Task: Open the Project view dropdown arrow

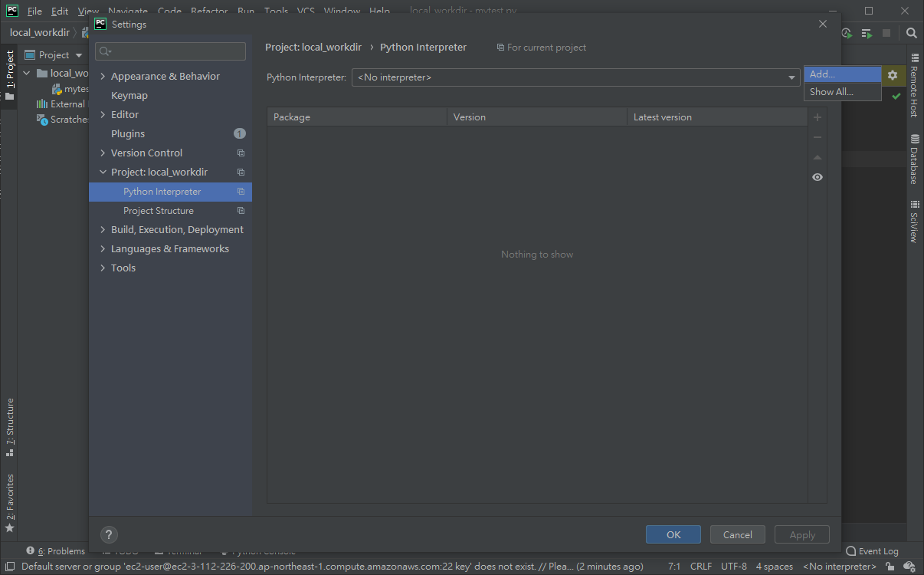Action: point(79,55)
